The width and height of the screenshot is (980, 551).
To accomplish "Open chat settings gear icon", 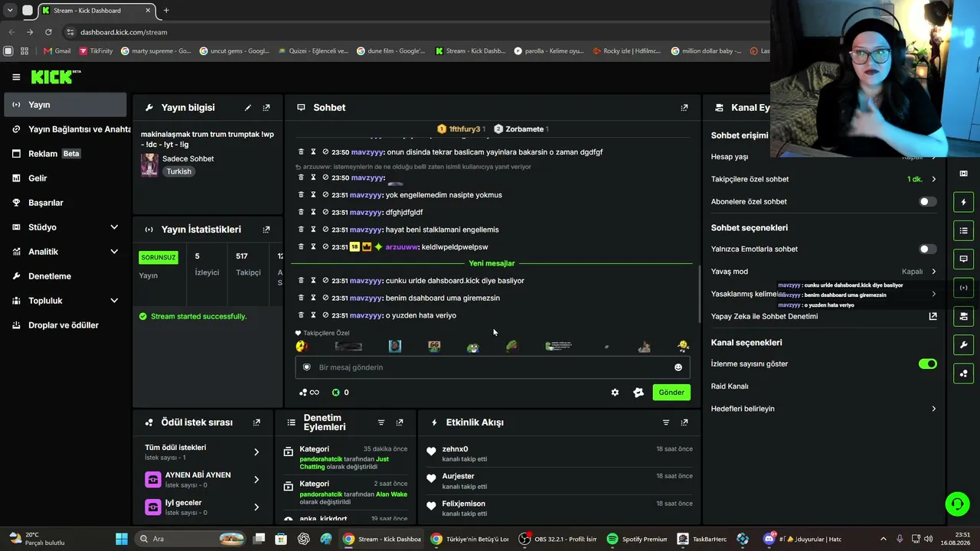I will pyautogui.click(x=615, y=393).
